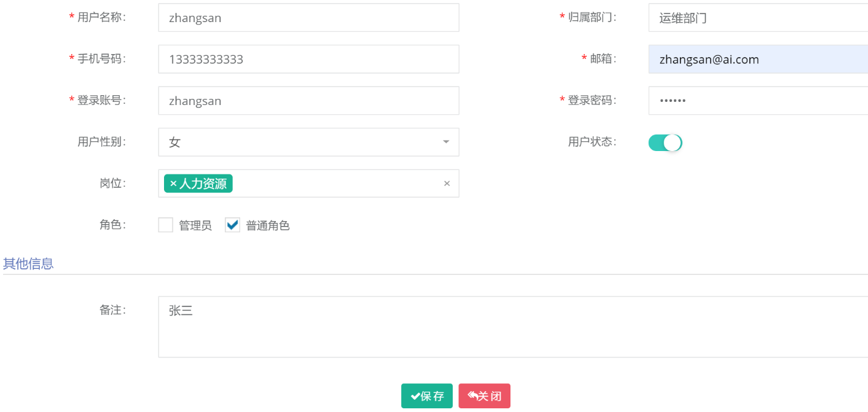Toggle the 用户状态 switch off
868x412 pixels.
click(665, 142)
